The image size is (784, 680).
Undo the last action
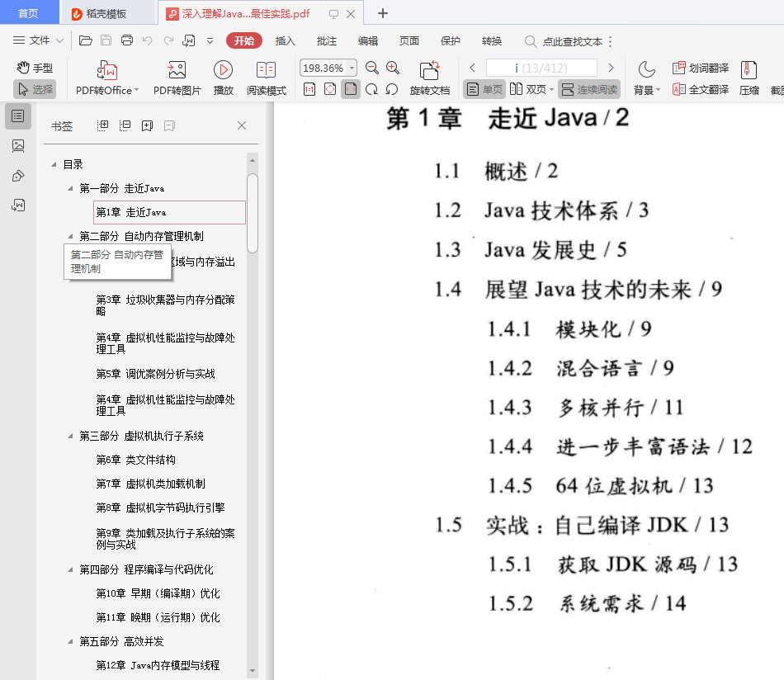147,40
